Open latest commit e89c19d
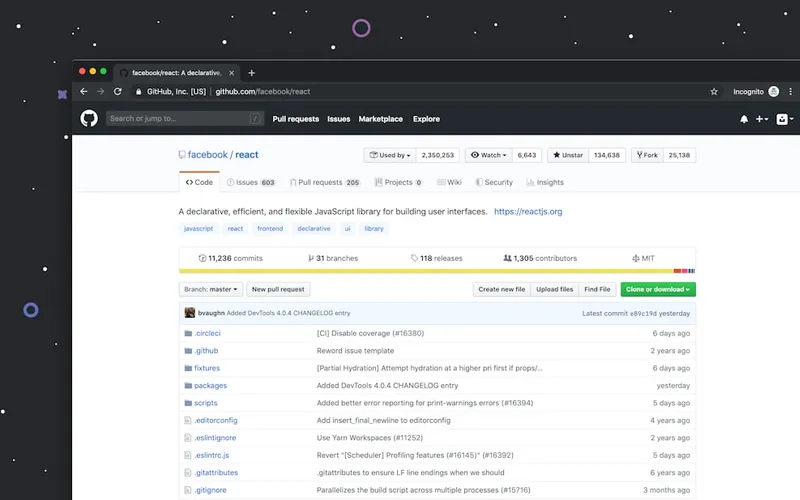800x500 pixels. 643,313
